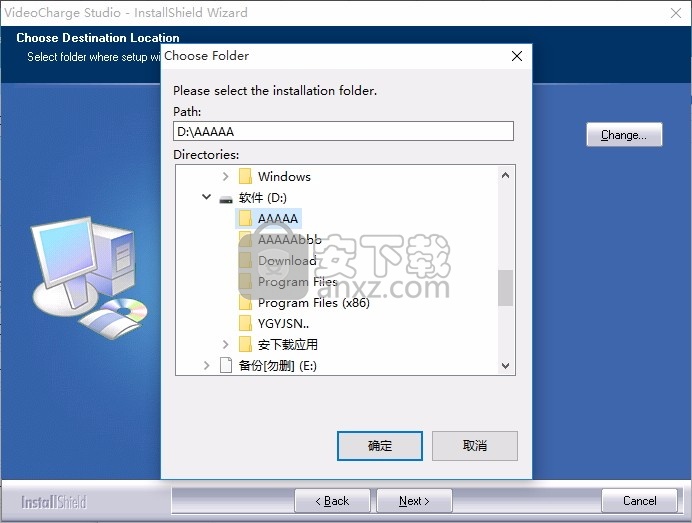Click the directory list scroll-up arrow
The image size is (692, 523).
(x=506, y=175)
